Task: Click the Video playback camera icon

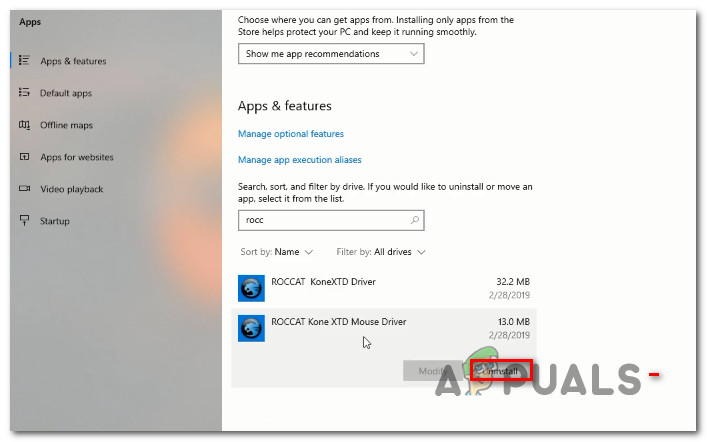Action: pyautogui.click(x=24, y=188)
